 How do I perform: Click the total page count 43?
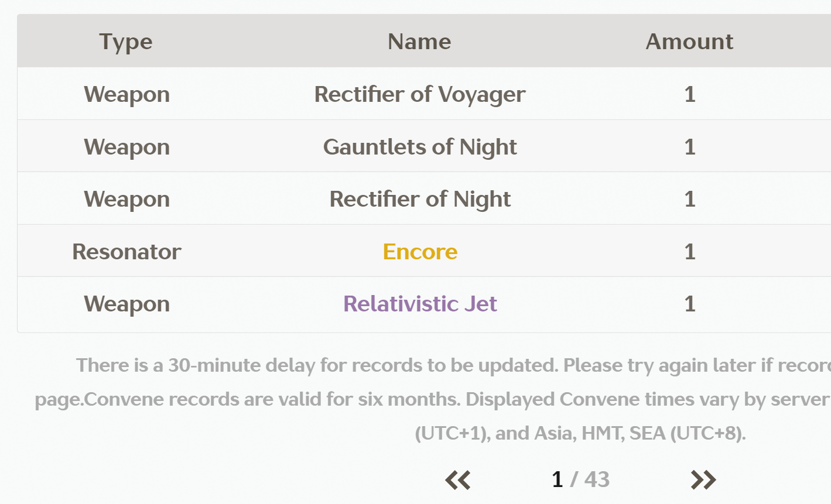[597, 480]
